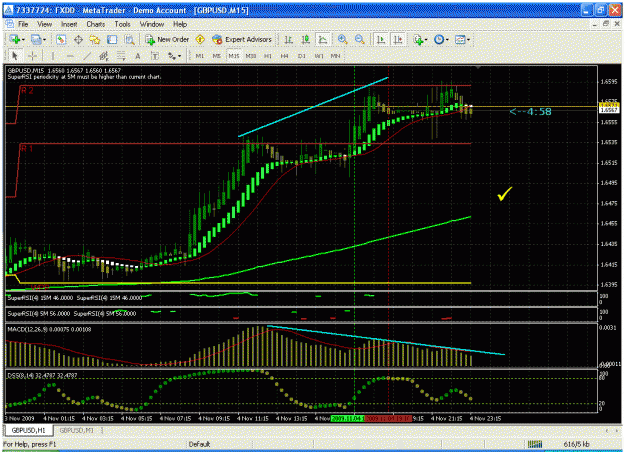Viewport: 625px width, 452px height.
Task: Switch to the GBPUSD,H1 chart tab
Action: (x=28, y=430)
